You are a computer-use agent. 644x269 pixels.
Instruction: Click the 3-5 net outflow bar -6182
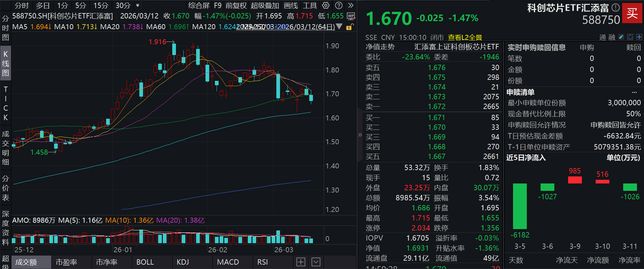click(x=520, y=206)
